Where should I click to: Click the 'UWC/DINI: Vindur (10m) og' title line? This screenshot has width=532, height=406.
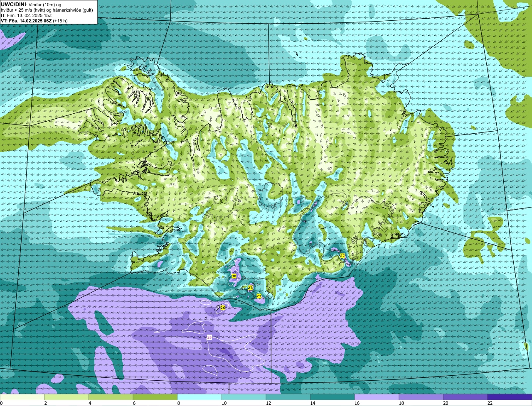click(x=31, y=4)
